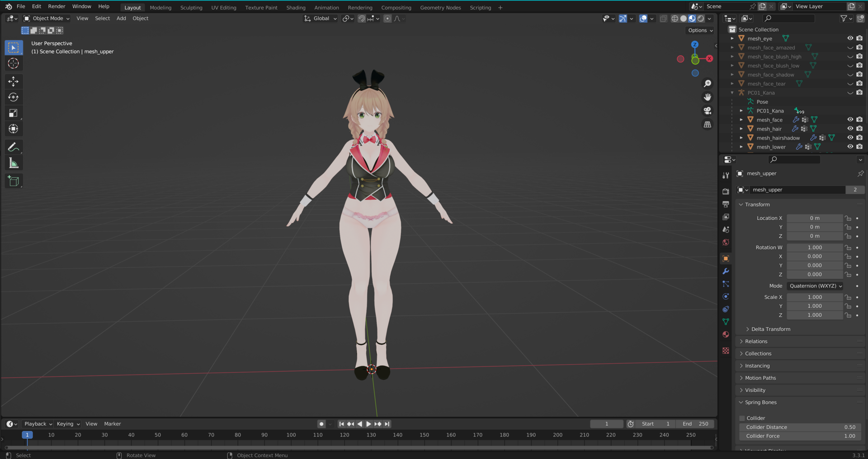Adjust the Collider Force slider
Viewport: 868px width, 459px height.
point(800,436)
